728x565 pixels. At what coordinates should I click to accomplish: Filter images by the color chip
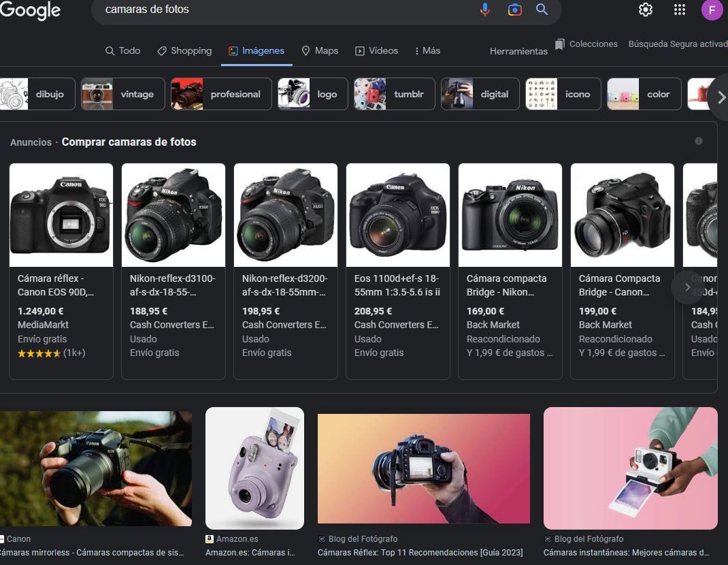[644, 94]
